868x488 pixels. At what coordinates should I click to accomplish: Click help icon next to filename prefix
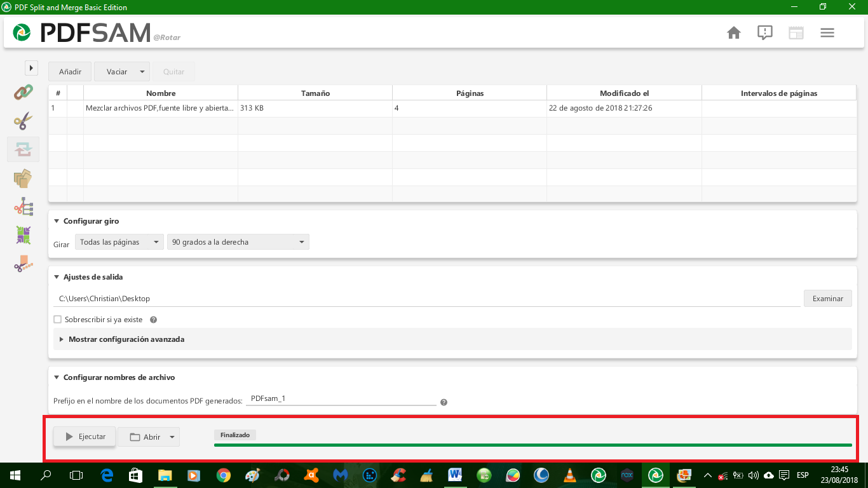(x=444, y=402)
